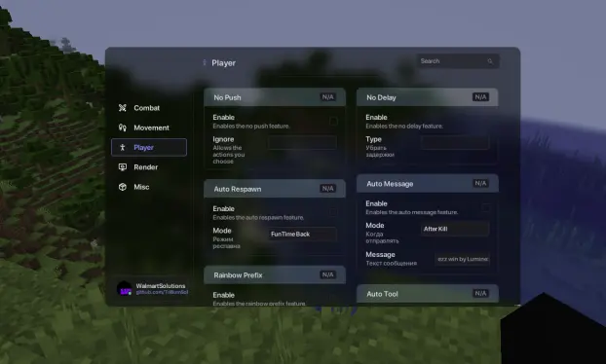
Task: Click 'Enables the no delay feature.' text
Action: (x=404, y=127)
